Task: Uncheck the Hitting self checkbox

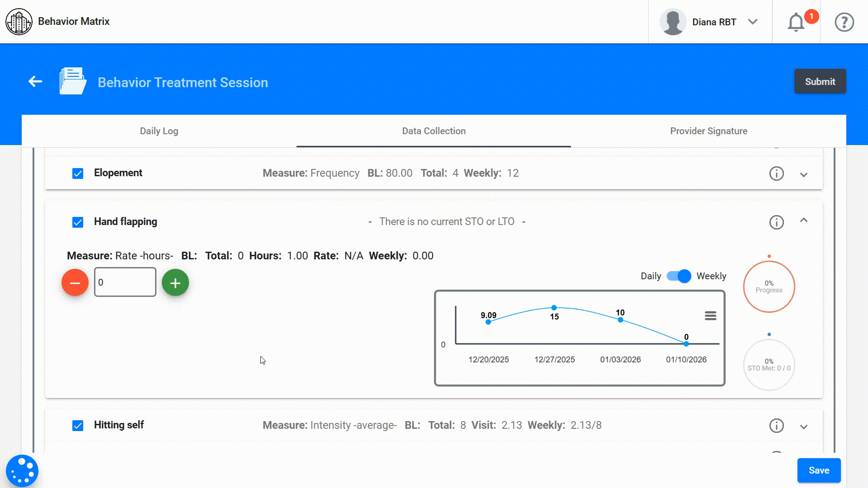Action: [78, 426]
